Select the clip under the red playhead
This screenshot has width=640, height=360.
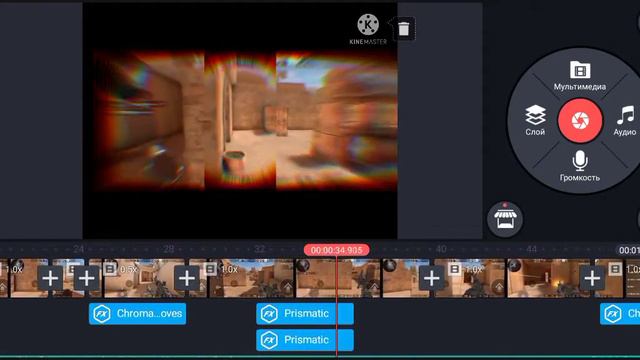tap(338, 278)
